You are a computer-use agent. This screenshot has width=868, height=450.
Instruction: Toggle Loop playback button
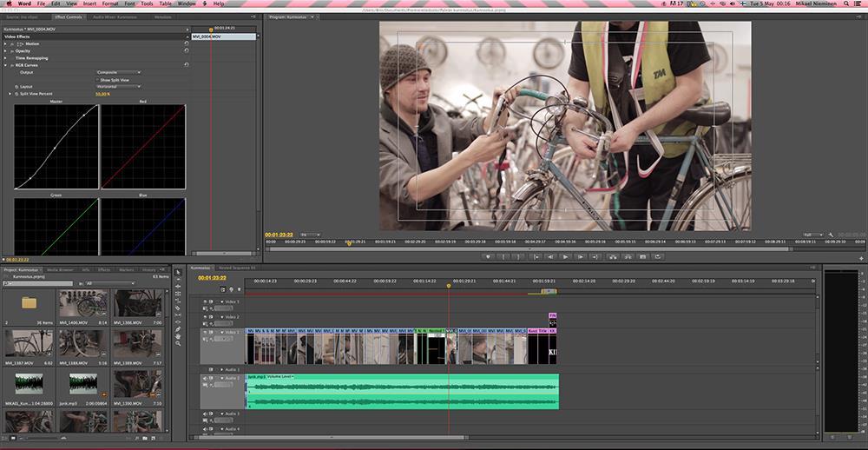point(658,256)
